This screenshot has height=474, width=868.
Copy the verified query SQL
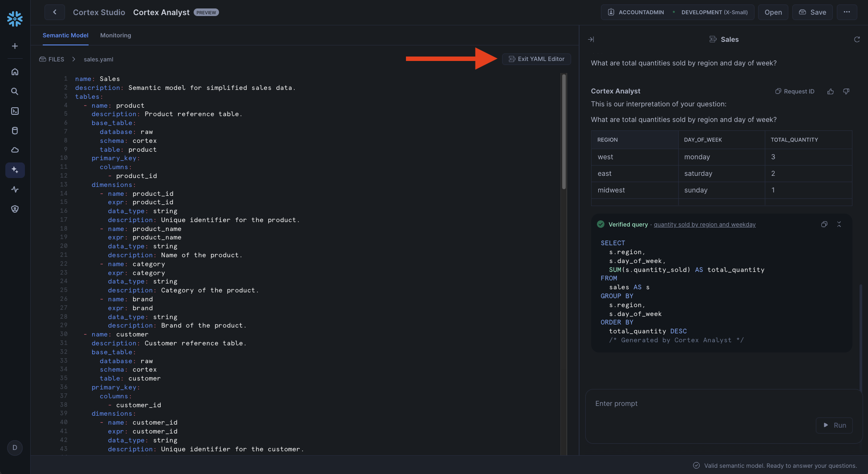coord(824,224)
